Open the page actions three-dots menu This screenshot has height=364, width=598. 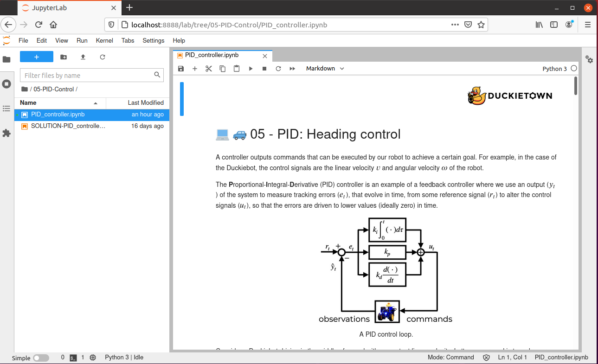456,25
